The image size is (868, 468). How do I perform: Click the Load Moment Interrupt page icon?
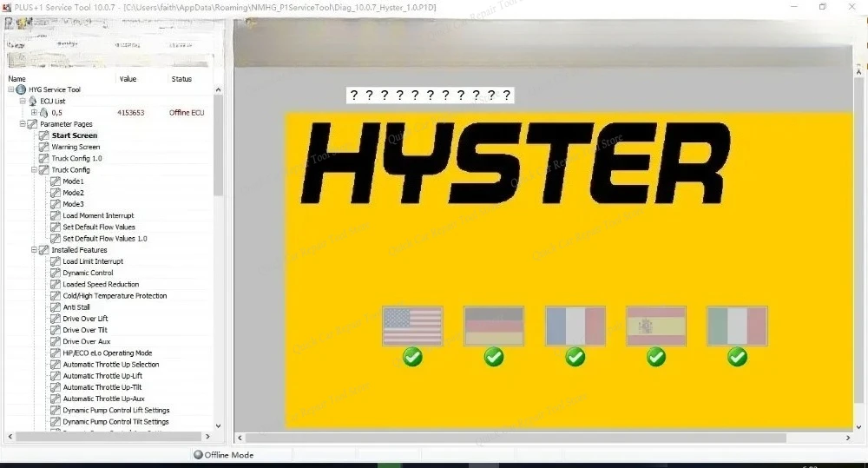(x=56, y=216)
